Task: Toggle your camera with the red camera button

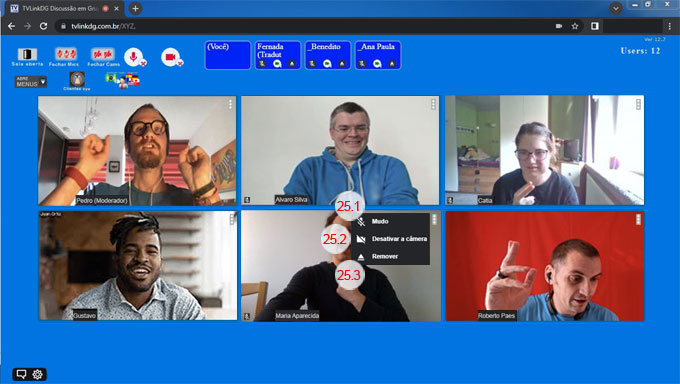Action: click(170, 57)
